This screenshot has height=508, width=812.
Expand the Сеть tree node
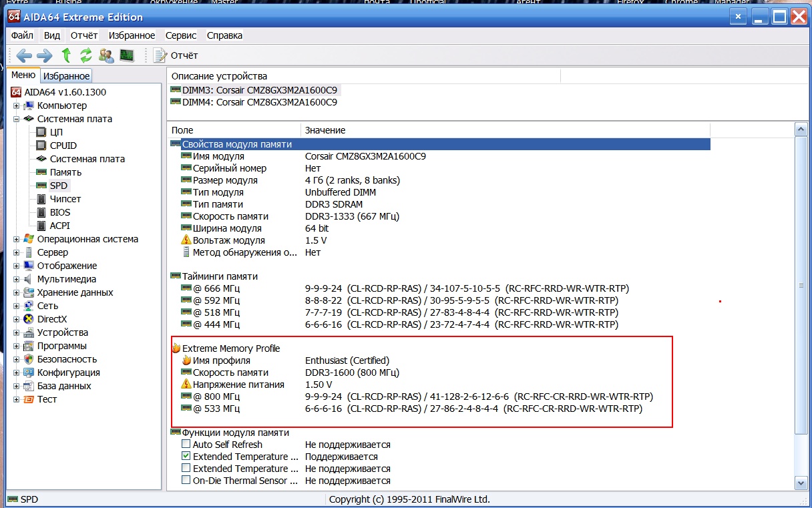17,306
